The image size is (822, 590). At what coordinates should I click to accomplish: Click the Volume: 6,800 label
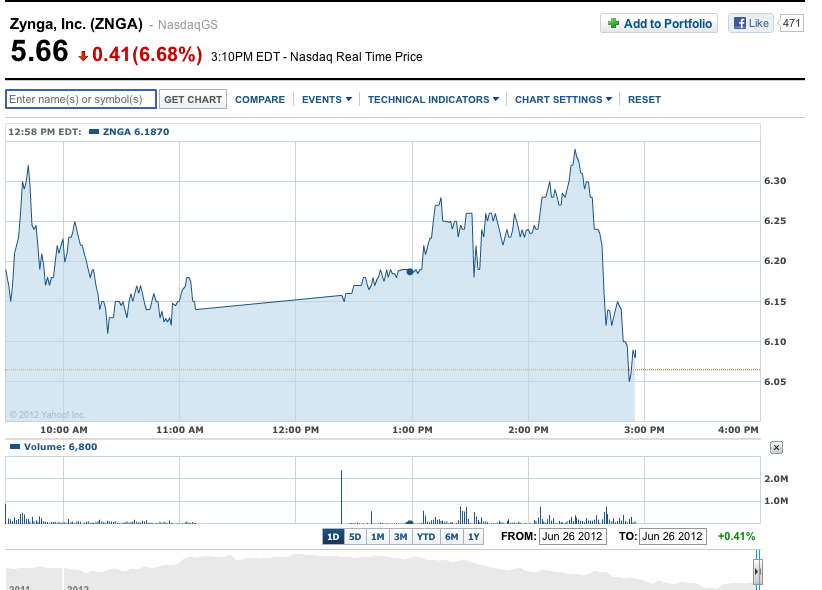pyautogui.click(x=60, y=447)
